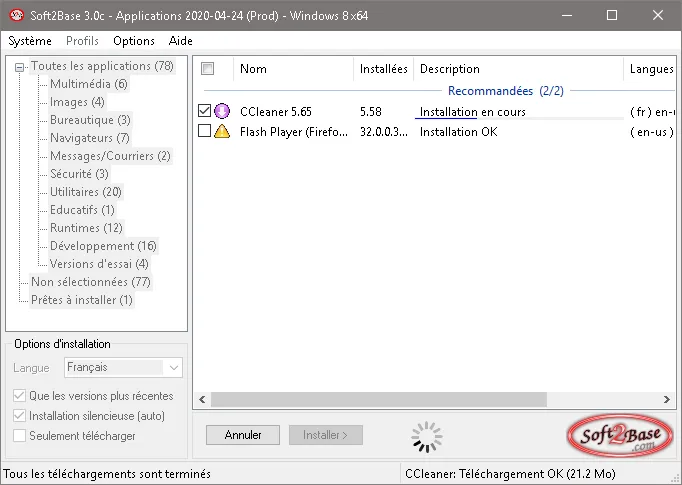Check the Flash Player row checkbox
This screenshot has height=485, width=682.
pos(204,130)
